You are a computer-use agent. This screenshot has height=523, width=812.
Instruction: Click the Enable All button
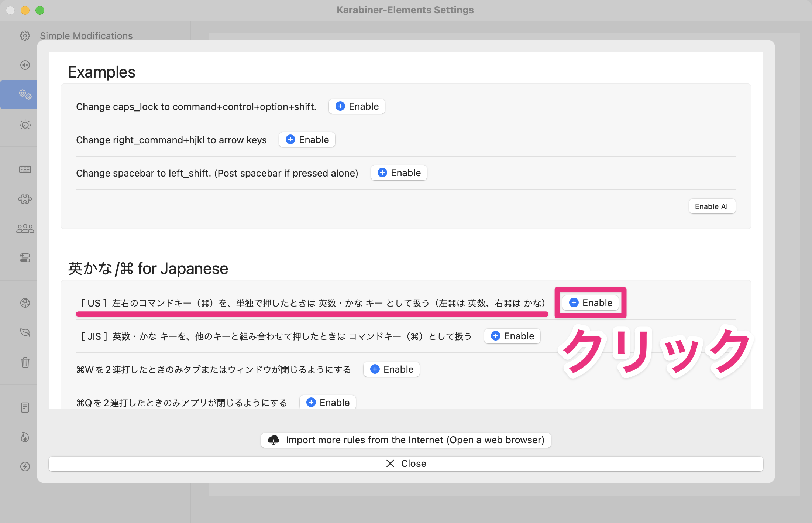[x=712, y=206]
